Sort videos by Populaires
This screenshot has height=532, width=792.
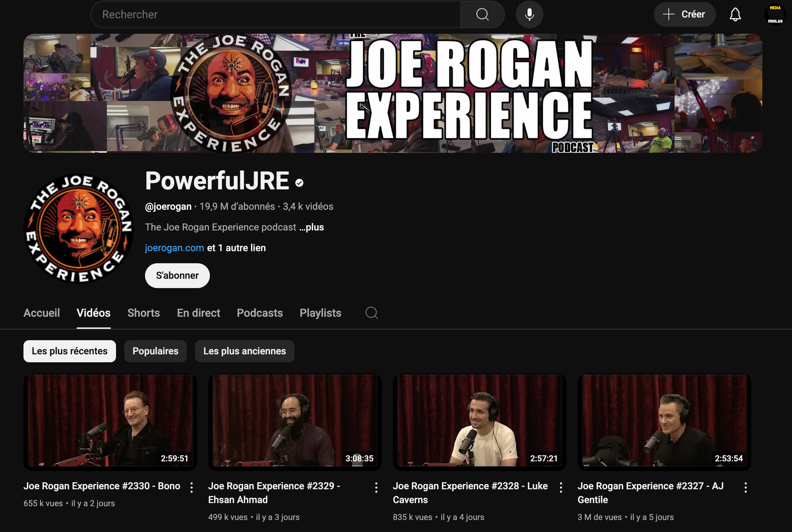tap(155, 351)
